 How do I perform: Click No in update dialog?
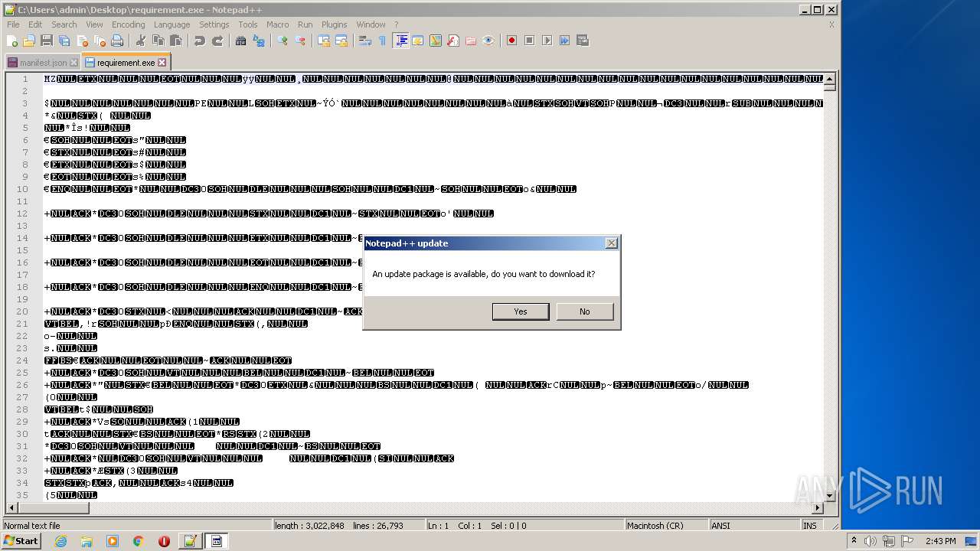click(585, 311)
